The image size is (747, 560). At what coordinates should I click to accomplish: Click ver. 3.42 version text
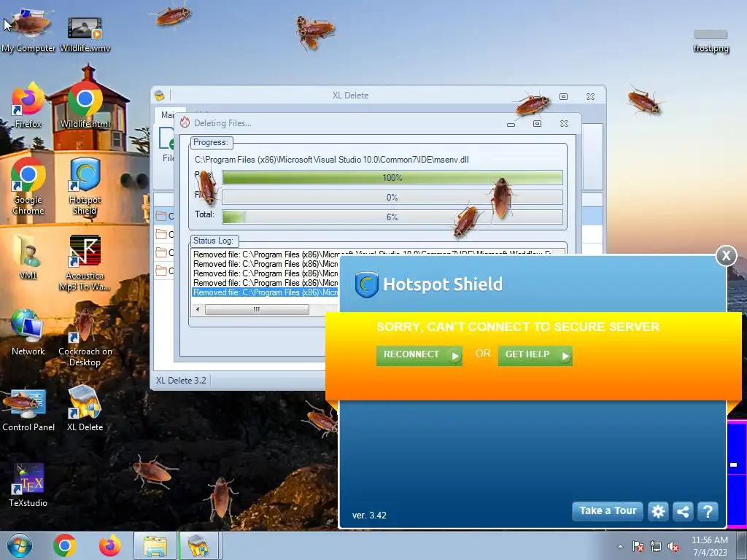pyautogui.click(x=369, y=516)
